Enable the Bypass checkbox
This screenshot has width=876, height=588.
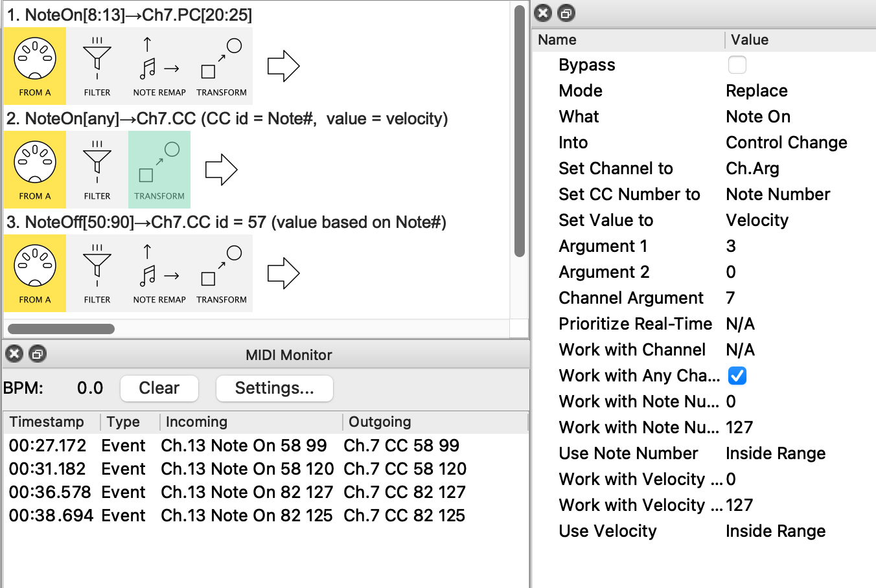point(737,65)
